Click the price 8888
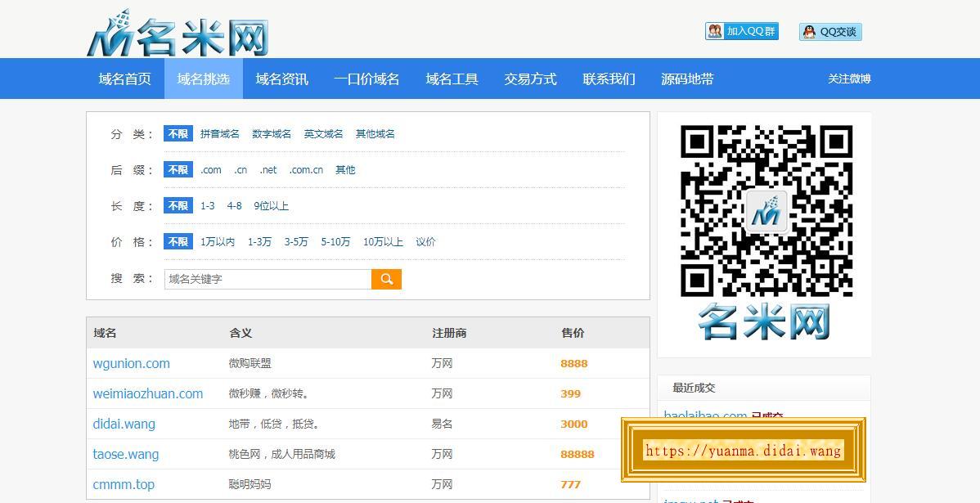 [573, 364]
